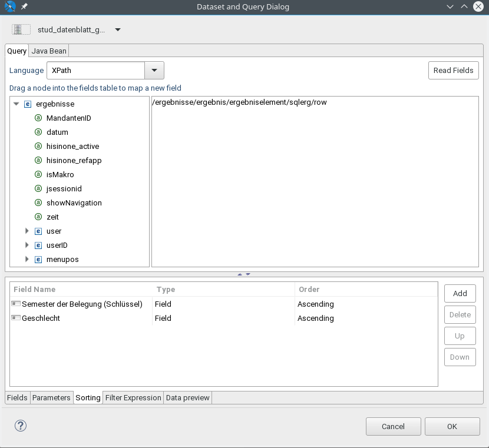489x448 pixels.
Task: Click the help question mark icon
Action: tap(21, 426)
